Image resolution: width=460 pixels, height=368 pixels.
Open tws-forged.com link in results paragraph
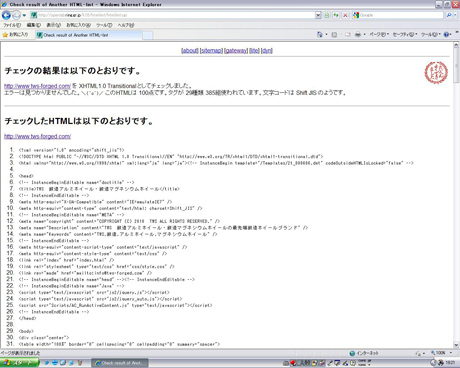click(37, 86)
